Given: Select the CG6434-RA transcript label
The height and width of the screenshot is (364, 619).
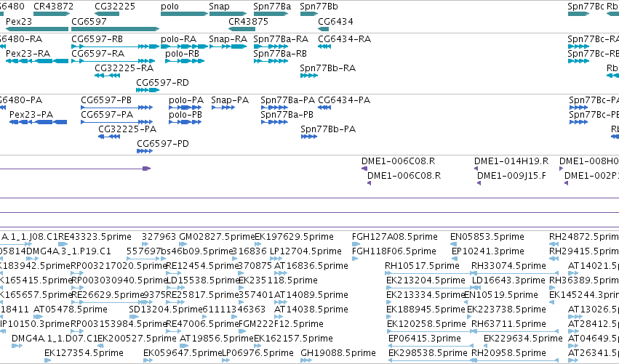Looking at the screenshot, I should point(344,39).
